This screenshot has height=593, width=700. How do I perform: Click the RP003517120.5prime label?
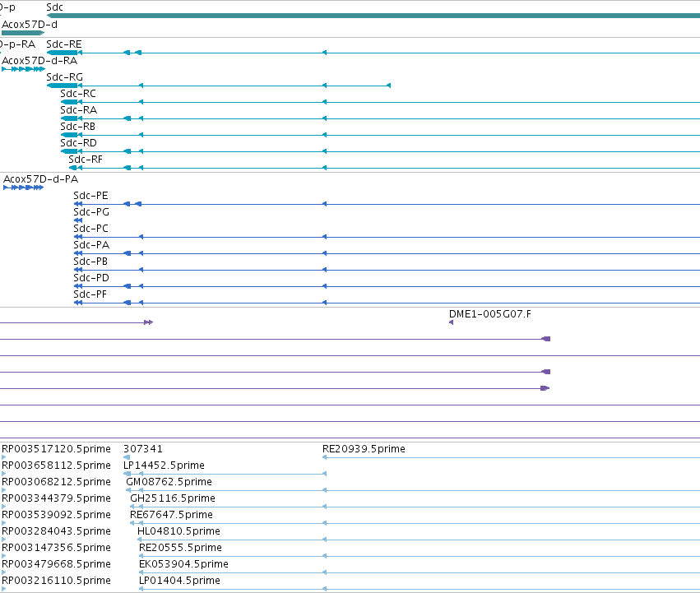point(56,449)
